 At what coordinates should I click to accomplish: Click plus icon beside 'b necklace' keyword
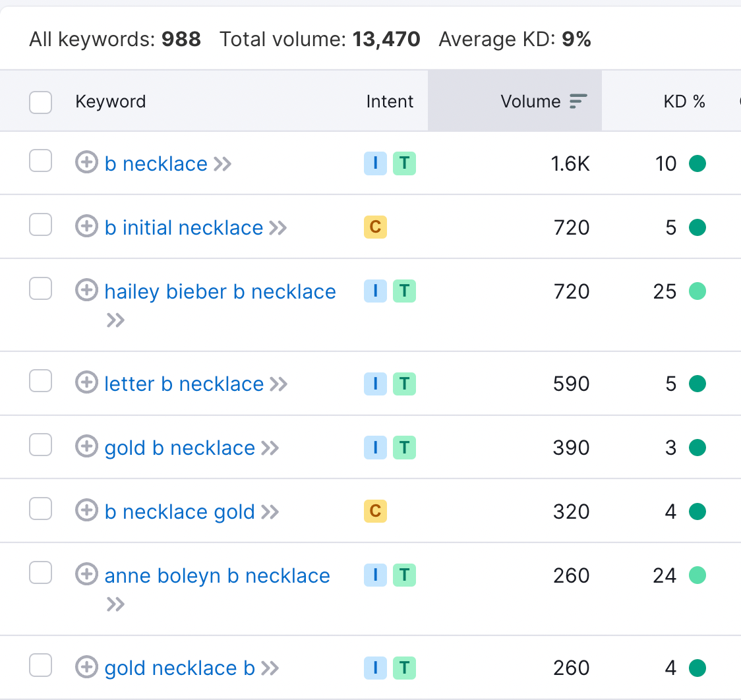(86, 162)
